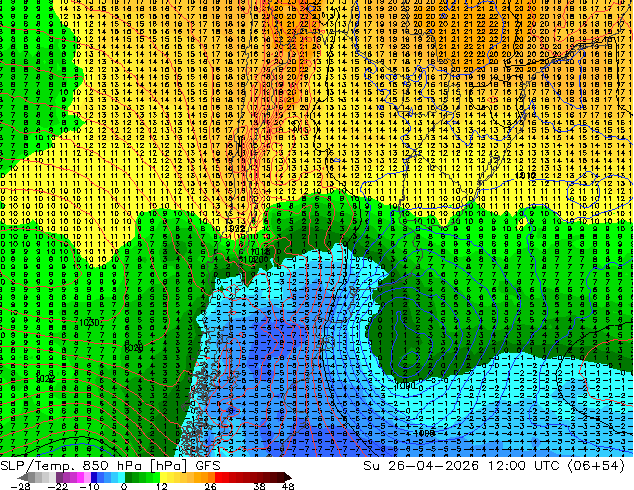The image size is (634, 490).
Task: Click the '1026' isobar label
Action: (x=133, y=348)
